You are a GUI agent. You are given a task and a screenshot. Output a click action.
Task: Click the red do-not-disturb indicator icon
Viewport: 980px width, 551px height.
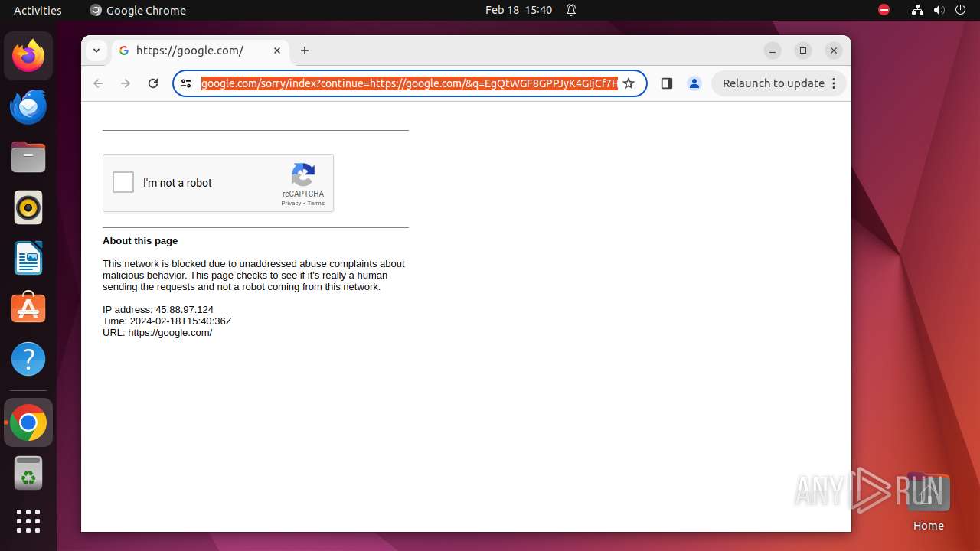click(884, 10)
